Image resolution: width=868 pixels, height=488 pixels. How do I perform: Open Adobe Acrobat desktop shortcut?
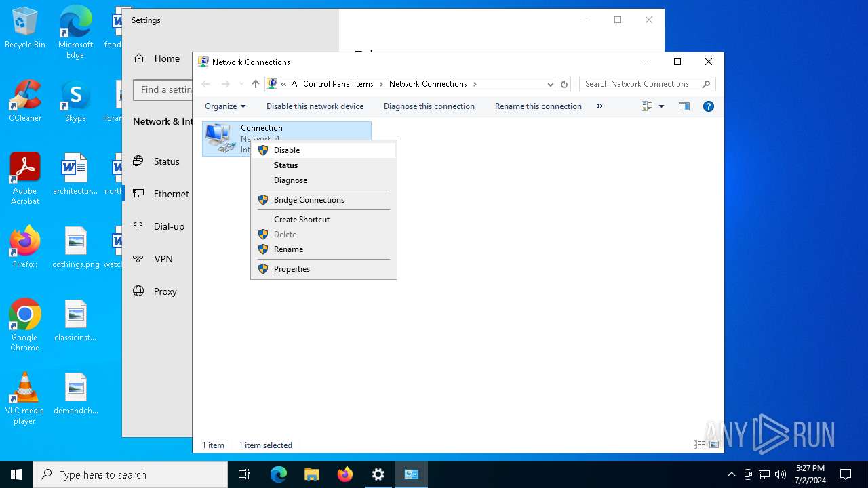click(x=25, y=179)
